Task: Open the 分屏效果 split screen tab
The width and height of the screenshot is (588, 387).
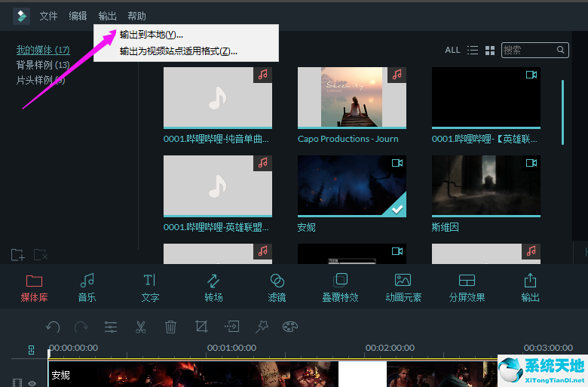Action: point(467,288)
